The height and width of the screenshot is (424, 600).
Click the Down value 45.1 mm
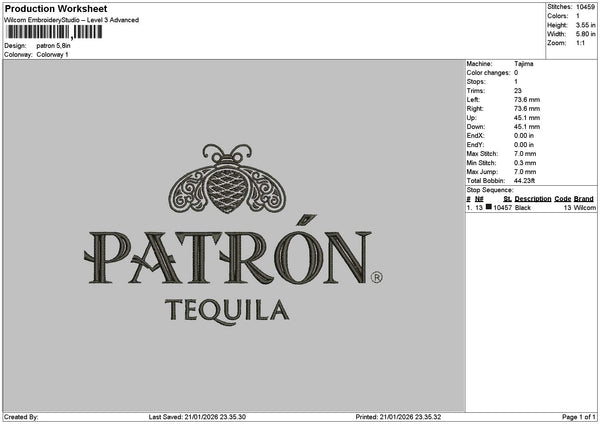click(527, 127)
